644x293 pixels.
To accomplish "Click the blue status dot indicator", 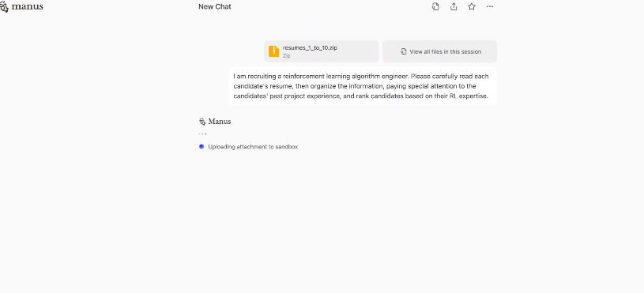I will pos(201,147).
